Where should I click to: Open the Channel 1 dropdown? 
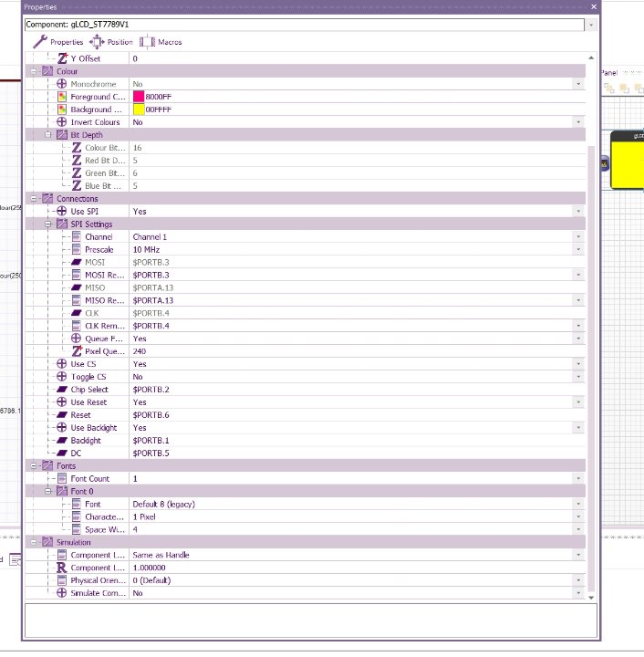click(578, 236)
